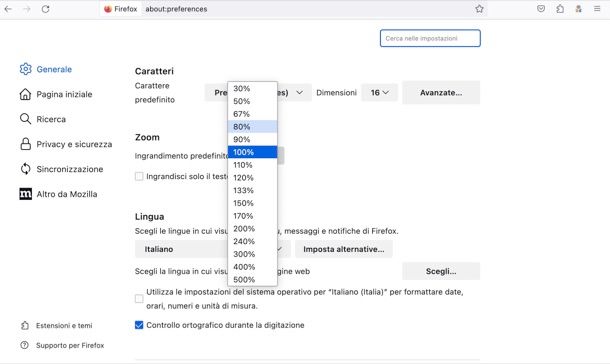Tick the system settings for Italiano (Italia) checkbox
The width and height of the screenshot is (610, 364).
[x=139, y=299]
